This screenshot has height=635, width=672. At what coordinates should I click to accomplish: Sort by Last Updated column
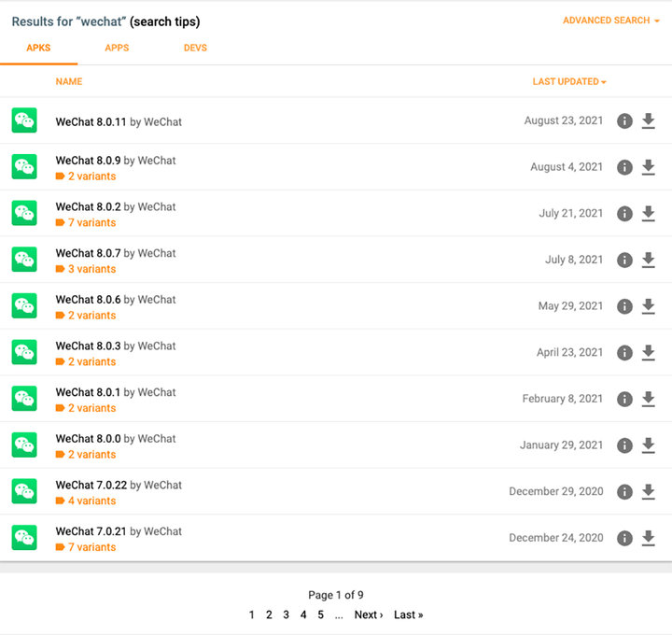click(568, 82)
